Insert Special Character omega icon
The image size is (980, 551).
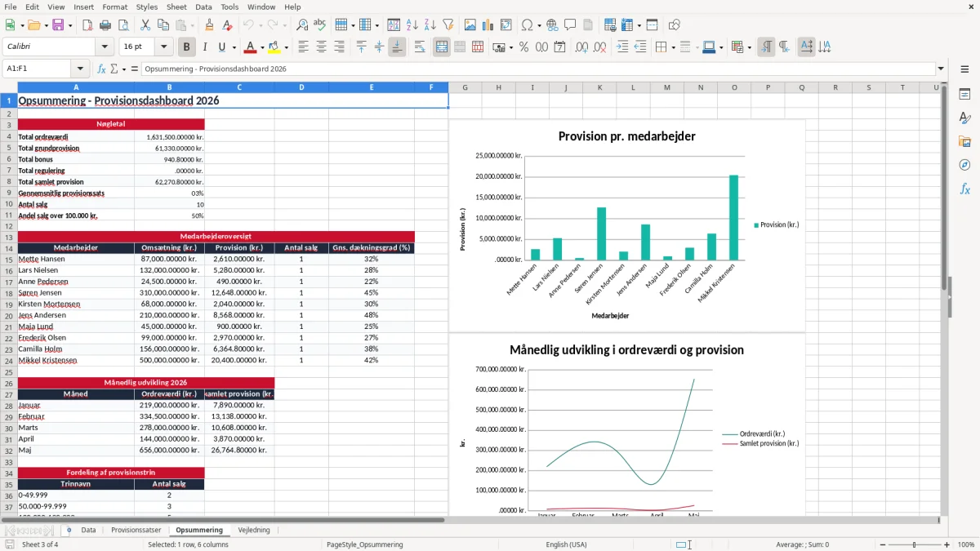point(527,25)
